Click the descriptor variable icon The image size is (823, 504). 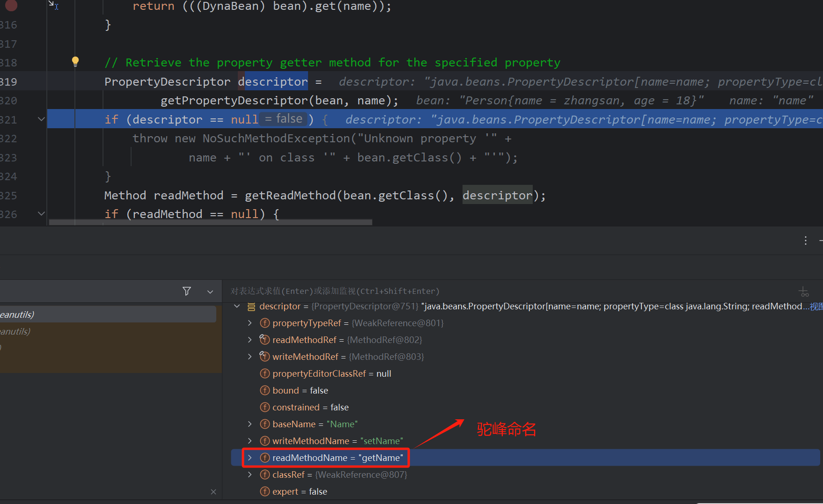pyautogui.click(x=251, y=307)
